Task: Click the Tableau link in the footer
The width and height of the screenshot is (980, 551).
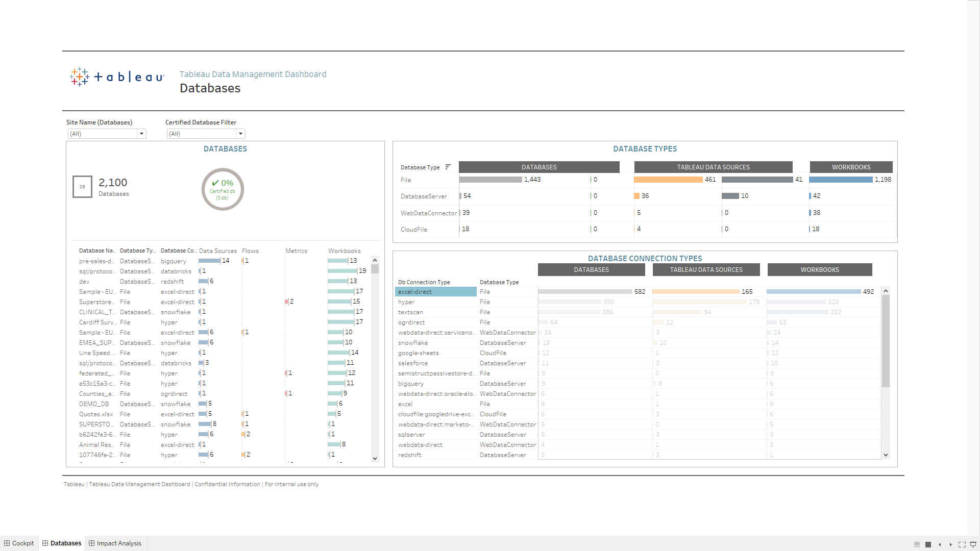Action: pyautogui.click(x=73, y=484)
